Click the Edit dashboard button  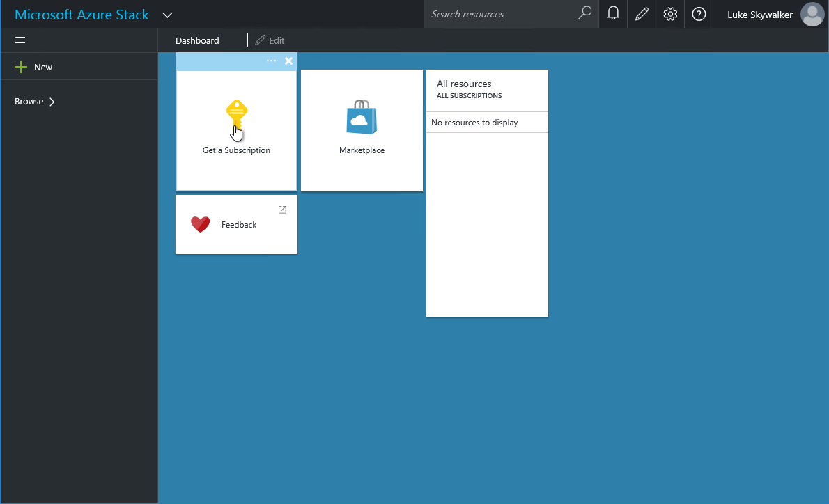[x=270, y=40]
